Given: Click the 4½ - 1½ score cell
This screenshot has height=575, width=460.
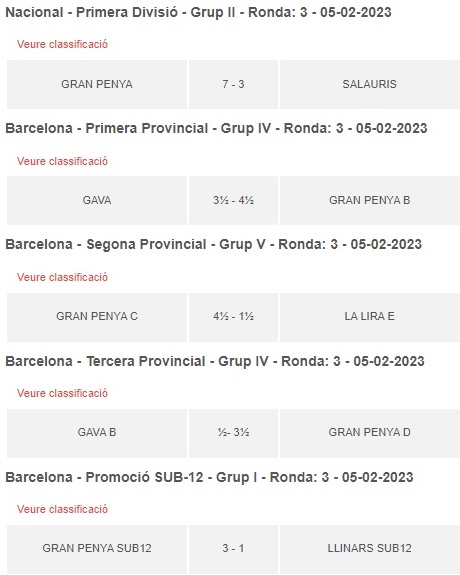Looking at the screenshot, I should pyautogui.click(x=233, y=316).
